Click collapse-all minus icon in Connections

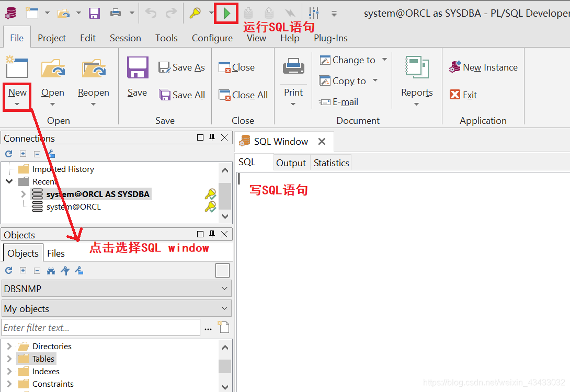37,154
